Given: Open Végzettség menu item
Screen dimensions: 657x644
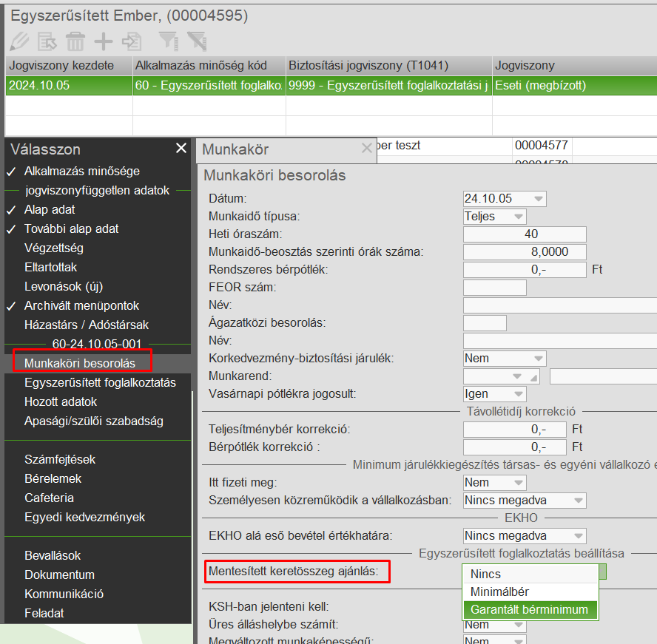Looking at the screenshot, I should click(53, 248).
